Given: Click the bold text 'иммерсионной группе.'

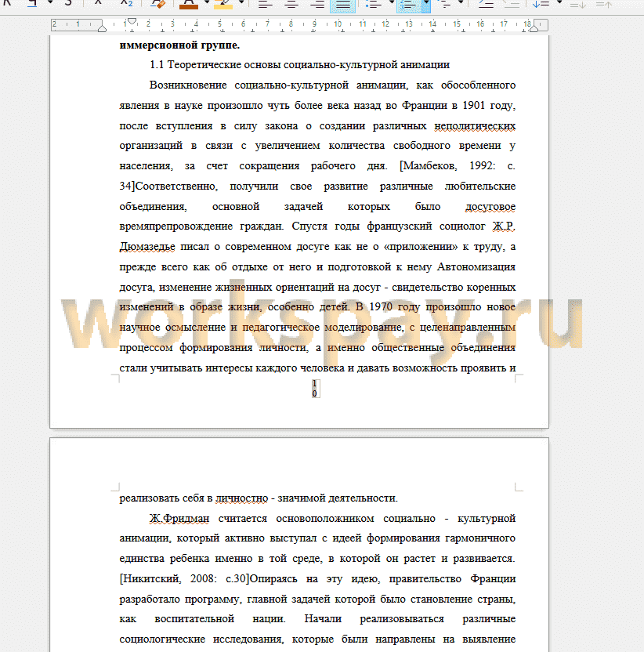Looking at the screenshot, I should 179,45.
